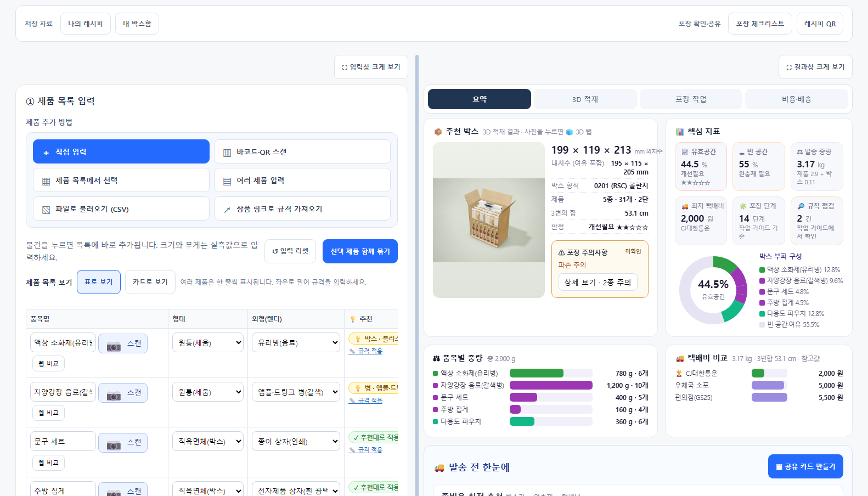This screenshot has width=868, height=496.
Task: Open the 나의 레시피 saved data
Action: (x=85, y=24)
